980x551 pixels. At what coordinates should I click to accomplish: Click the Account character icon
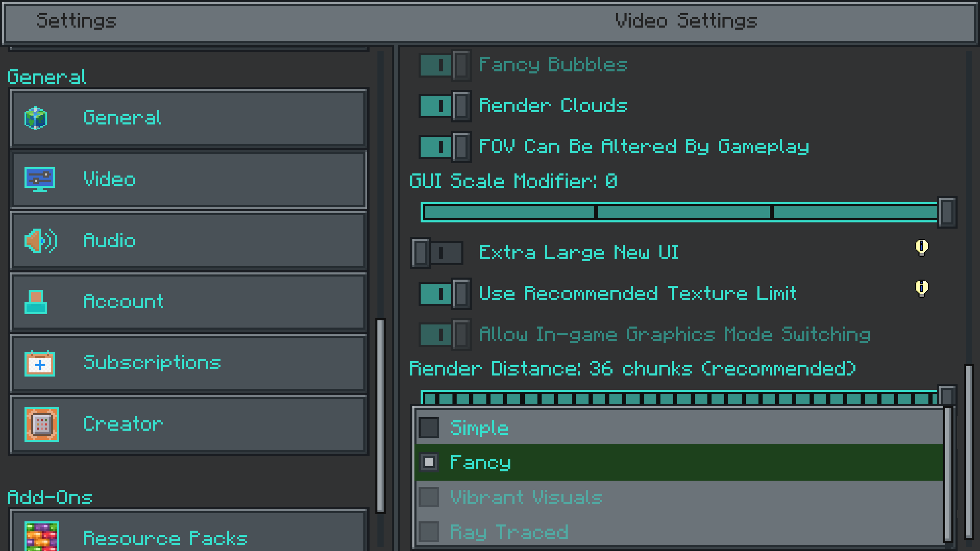[x=36, y=302]
